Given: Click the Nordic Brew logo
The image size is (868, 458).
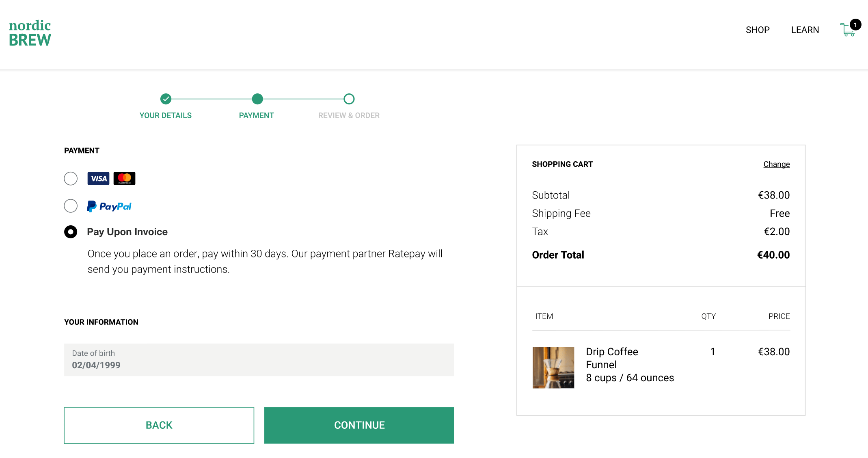Looking at the screenshot, I should (x=30, y=33).
